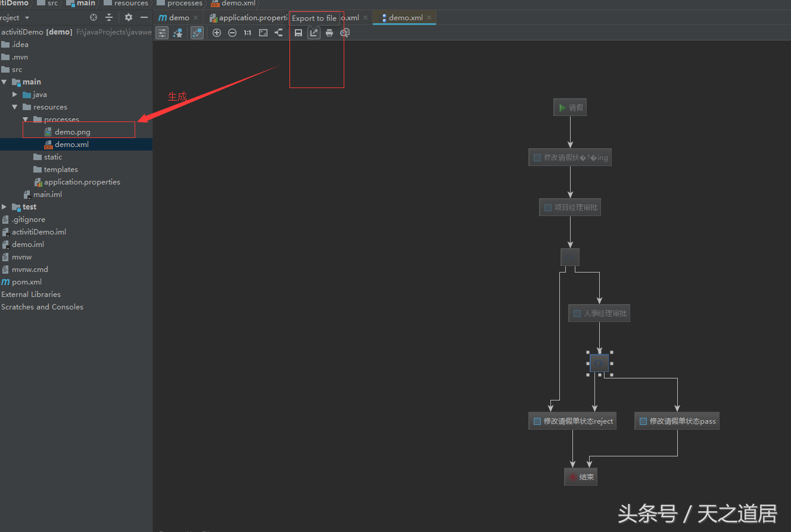Print the BPMN diagram
Image resolution: width=791 pixels, height=532 pixels.
pyautogui.click(x=329, y=33)
